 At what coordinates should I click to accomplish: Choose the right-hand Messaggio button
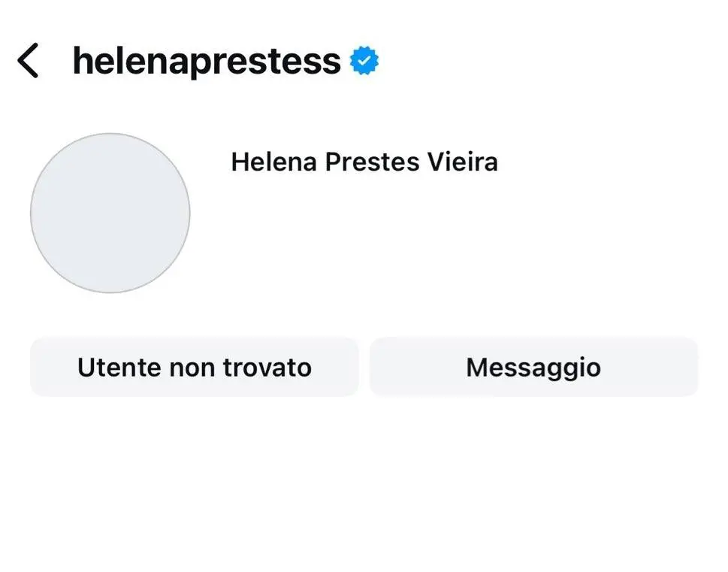point(533,367)
